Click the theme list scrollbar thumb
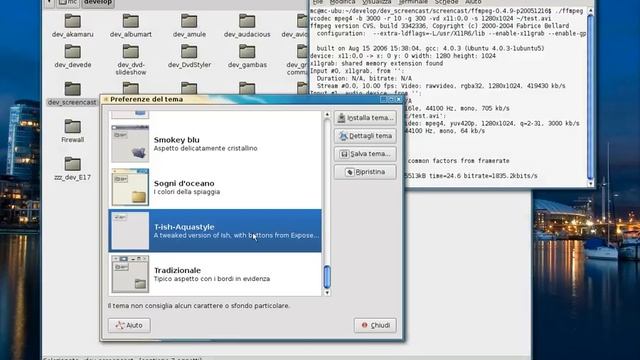Viewport: 640px width, 360px height. click(327, 277)
